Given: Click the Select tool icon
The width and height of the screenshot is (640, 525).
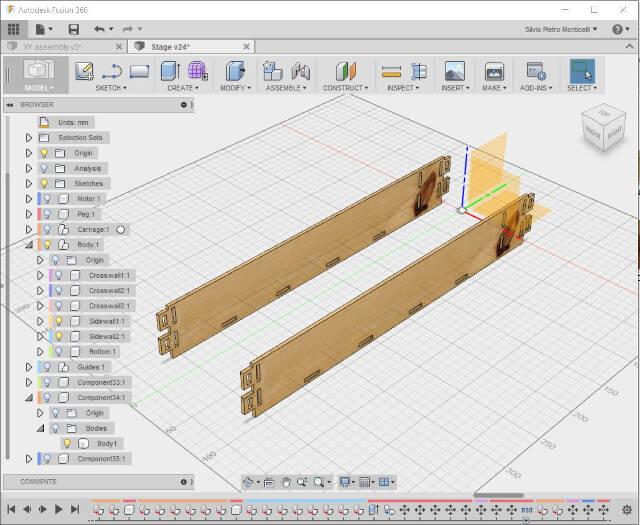Looking at the screenshot, I should click(582, 71).
